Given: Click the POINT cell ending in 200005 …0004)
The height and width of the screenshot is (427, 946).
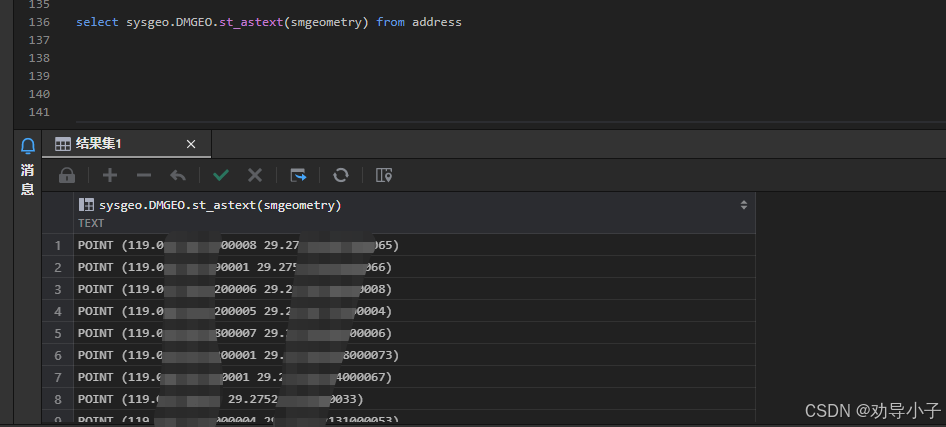Looking at the screenshot, I should (x=414, y=311).
